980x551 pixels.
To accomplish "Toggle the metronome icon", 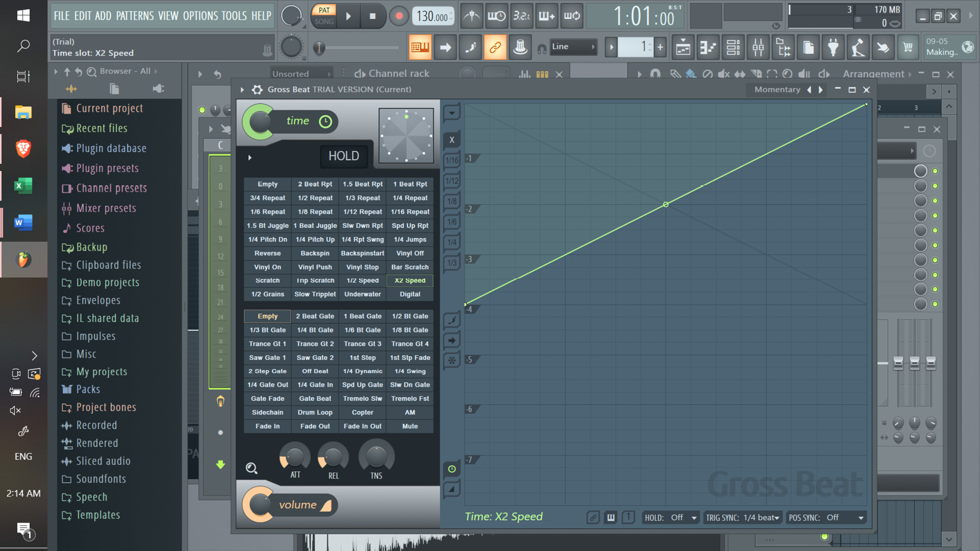I will [472, 16].
